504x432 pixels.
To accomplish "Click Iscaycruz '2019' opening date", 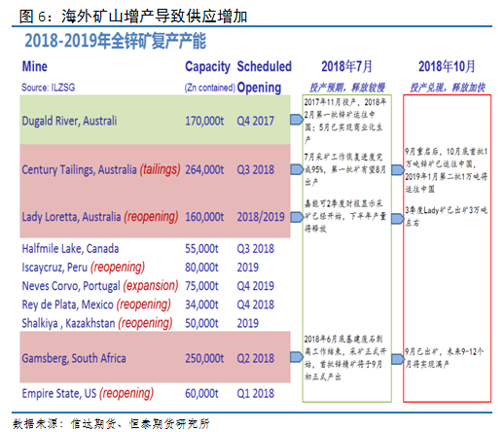I will point(248,268).
